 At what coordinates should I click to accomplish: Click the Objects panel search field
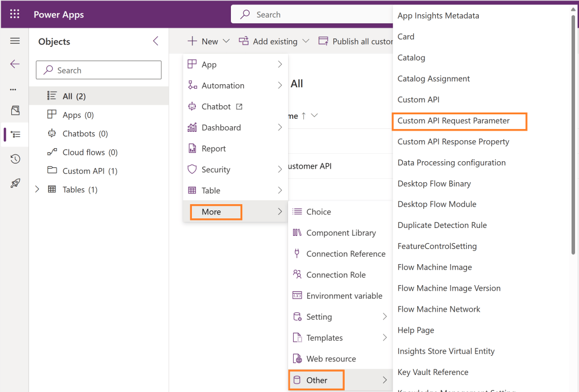point(98,70)
